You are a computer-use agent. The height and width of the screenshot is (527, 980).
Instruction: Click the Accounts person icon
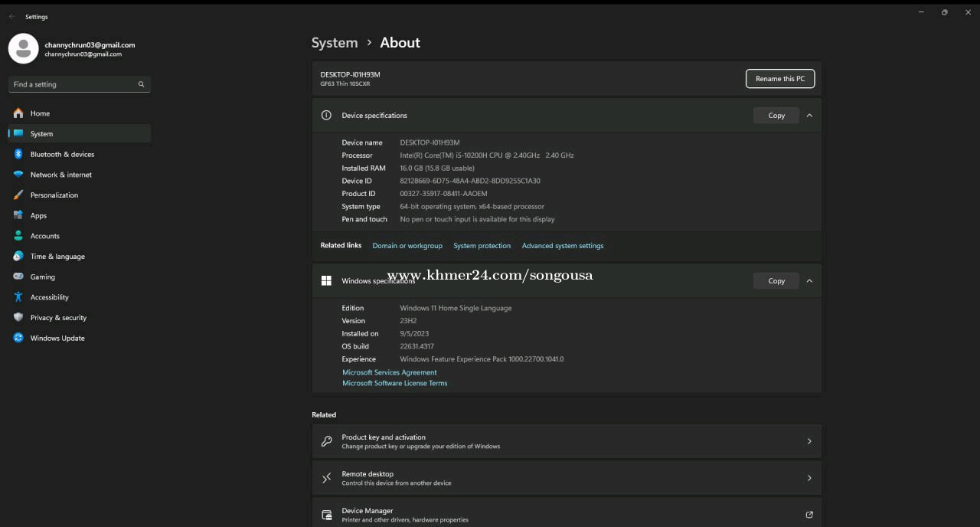[x=18, y=236]
